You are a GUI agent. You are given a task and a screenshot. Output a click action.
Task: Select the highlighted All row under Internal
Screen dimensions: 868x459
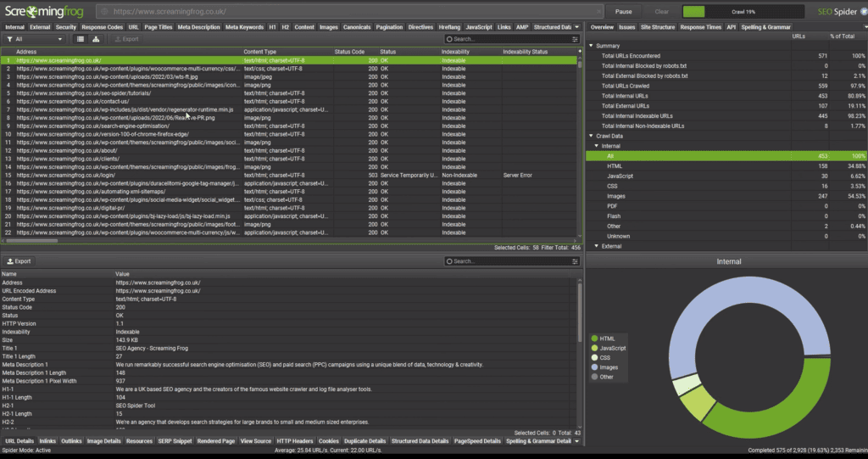pyautogui.click(x=726, y=156)
